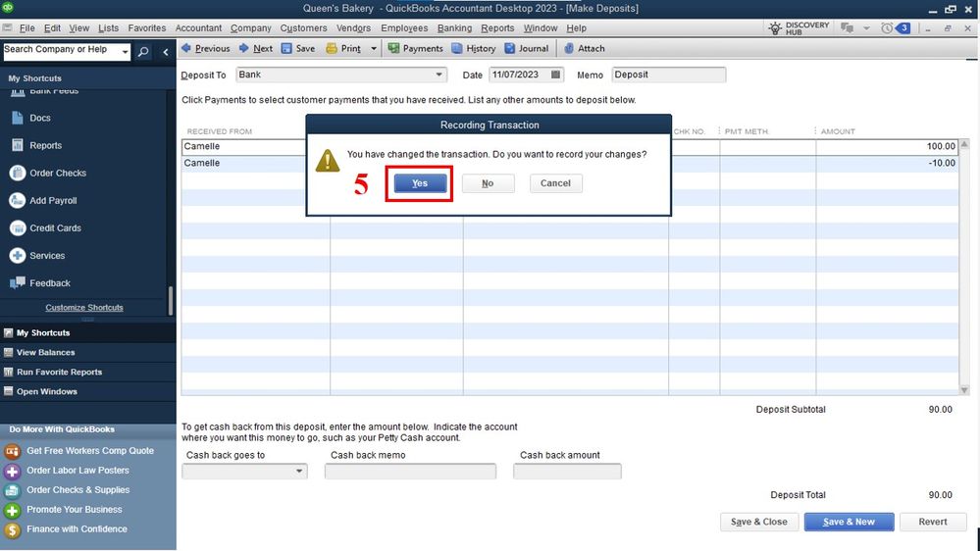Go to the Previous deposit
The height and width of the screenshot is (551, 980).
pos(206,48)
